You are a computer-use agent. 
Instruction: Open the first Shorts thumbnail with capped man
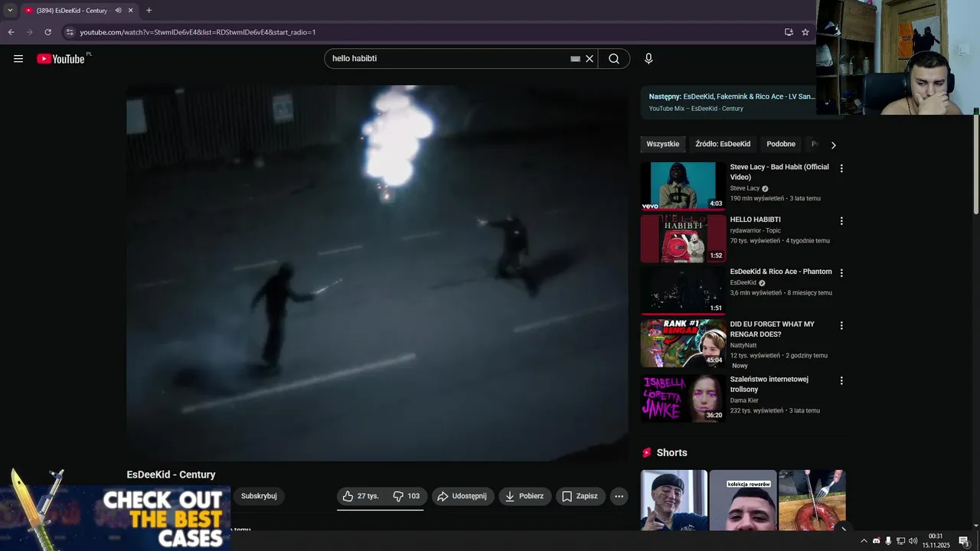[674, 500]
